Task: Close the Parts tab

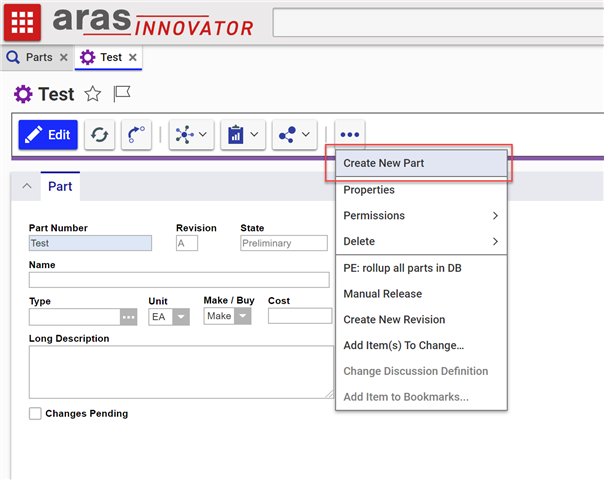Action: click(x=64, y=58)
